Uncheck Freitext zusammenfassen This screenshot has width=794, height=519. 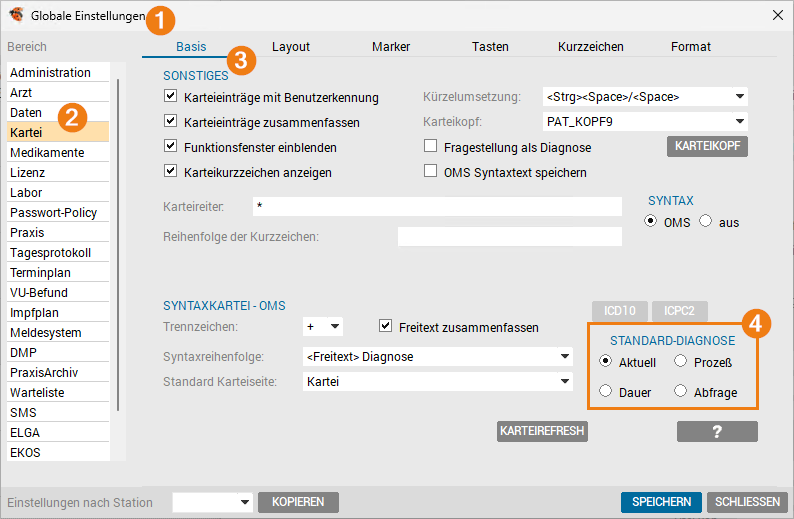pyautogui.click(x=387, y=327)
